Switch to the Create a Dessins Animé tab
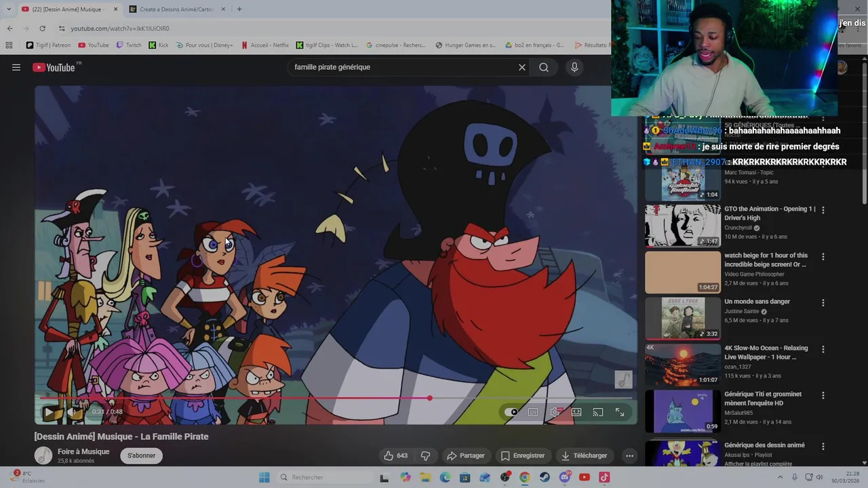The image size is (868, 488). coord(176,9)
